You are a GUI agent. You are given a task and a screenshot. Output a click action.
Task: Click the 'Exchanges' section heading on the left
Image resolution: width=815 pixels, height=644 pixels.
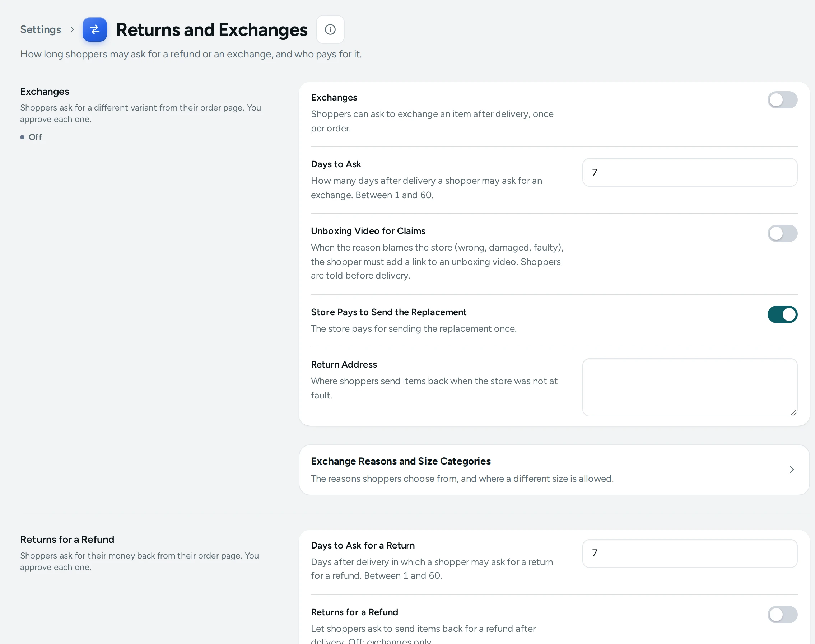45,92
